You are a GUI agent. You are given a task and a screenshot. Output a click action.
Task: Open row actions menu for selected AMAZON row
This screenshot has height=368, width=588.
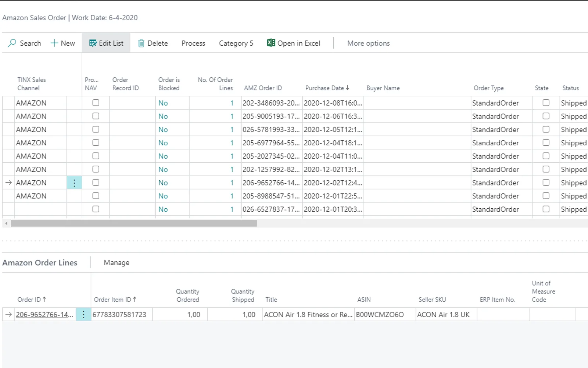coord(74,183)
